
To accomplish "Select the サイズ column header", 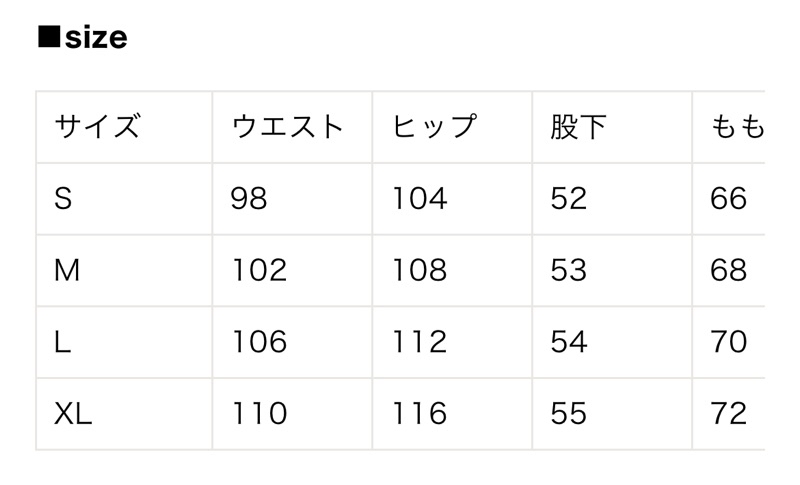I will [x=97, y=127].
